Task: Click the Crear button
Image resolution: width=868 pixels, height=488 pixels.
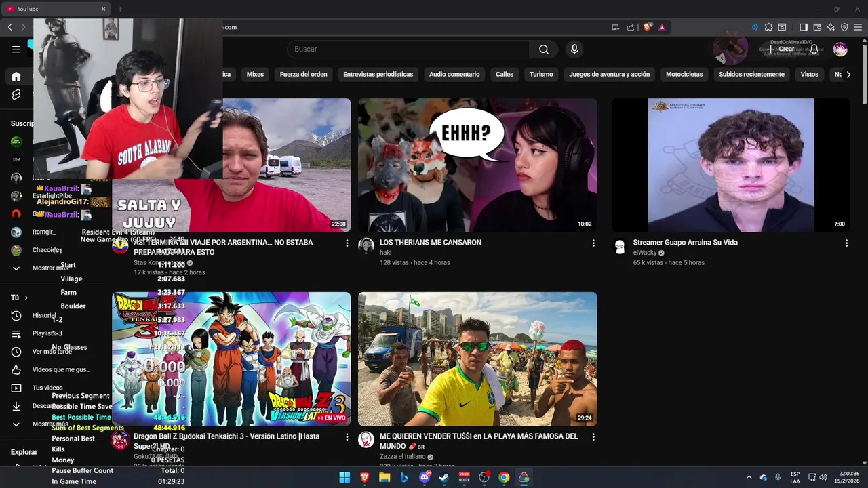Action: [781, 49]
